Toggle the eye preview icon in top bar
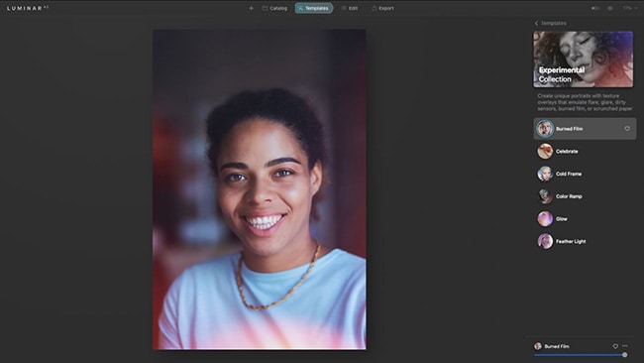This screenshot has height=363, width=644. point(610,8)
